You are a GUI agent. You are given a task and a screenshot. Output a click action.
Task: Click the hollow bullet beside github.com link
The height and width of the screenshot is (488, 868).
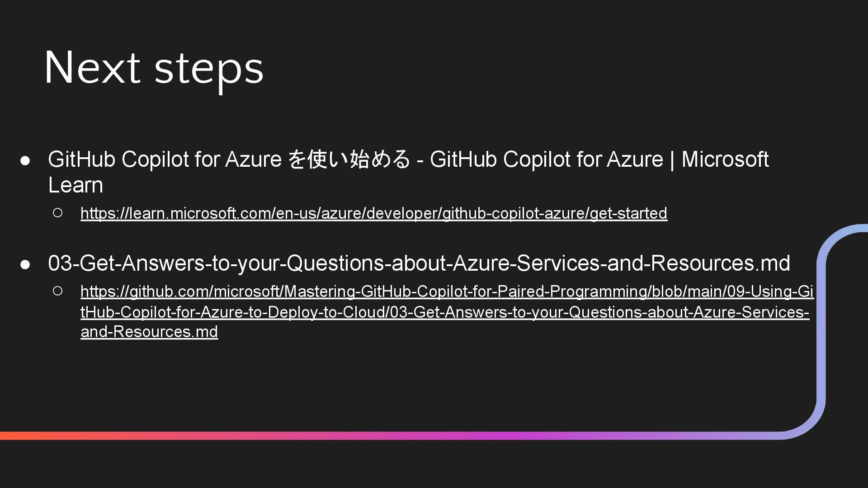pyautogui.click(x=57, y=291)
